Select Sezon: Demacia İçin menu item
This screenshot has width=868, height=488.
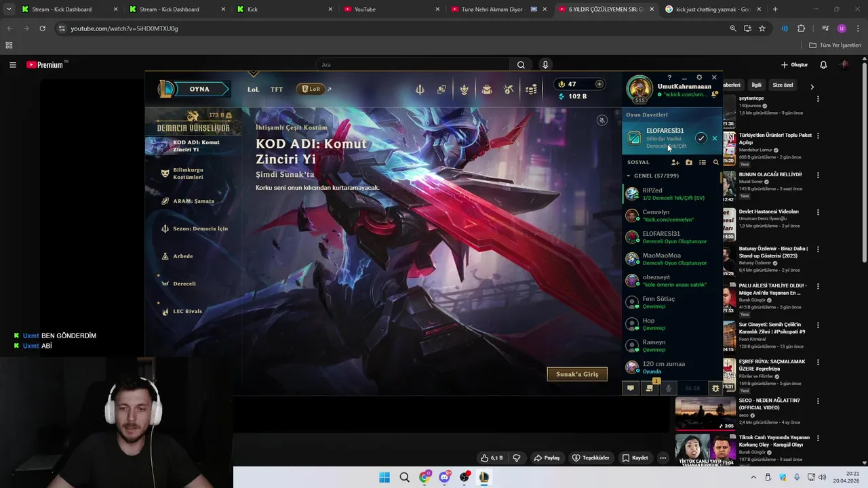coord(200,228)
